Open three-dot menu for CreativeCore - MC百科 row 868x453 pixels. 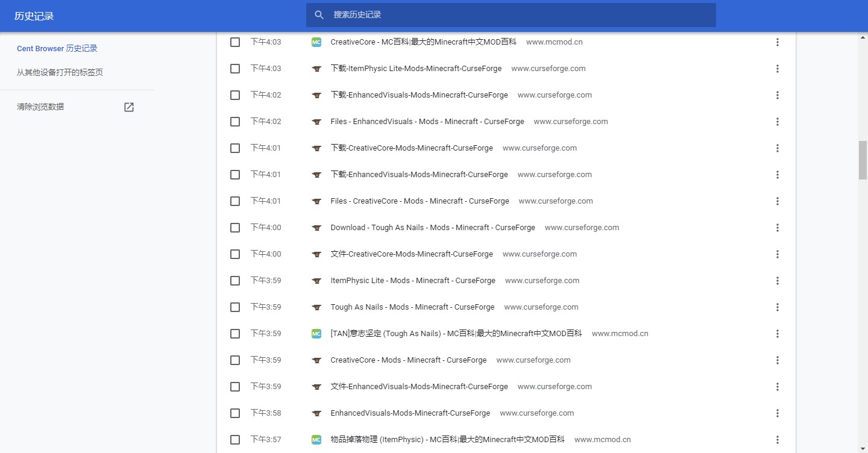778,42
